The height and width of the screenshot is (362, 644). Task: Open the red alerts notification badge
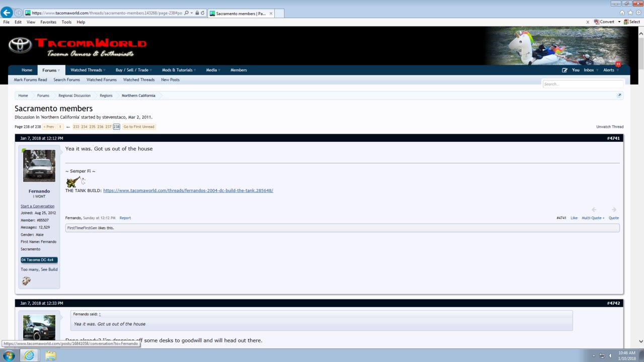(618, 64)
